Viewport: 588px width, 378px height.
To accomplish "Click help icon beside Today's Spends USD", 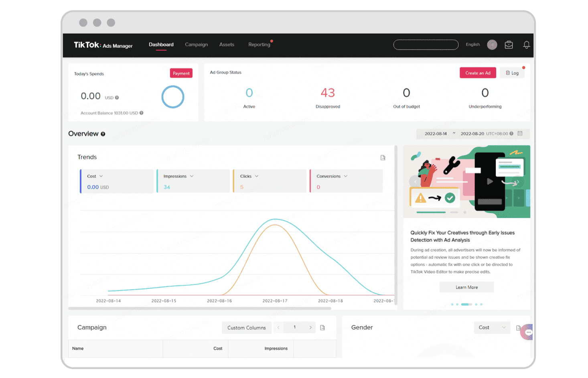I will [x=117, y=98].
